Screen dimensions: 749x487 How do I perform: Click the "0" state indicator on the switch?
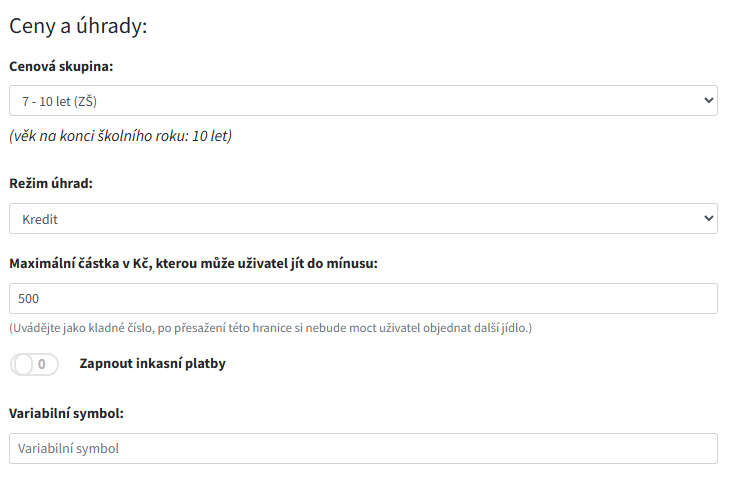[x=42, y=364]
